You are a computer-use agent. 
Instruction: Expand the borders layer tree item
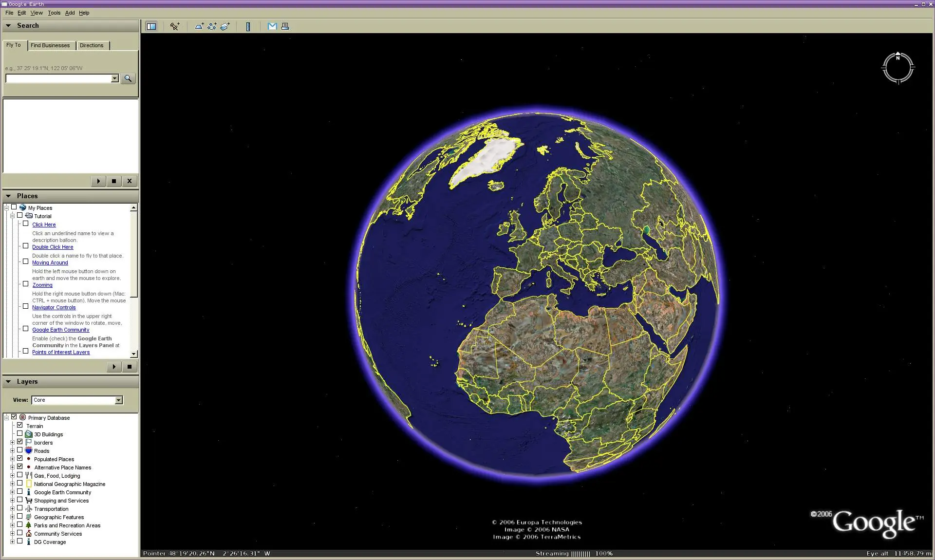click(x=12, y=443)
